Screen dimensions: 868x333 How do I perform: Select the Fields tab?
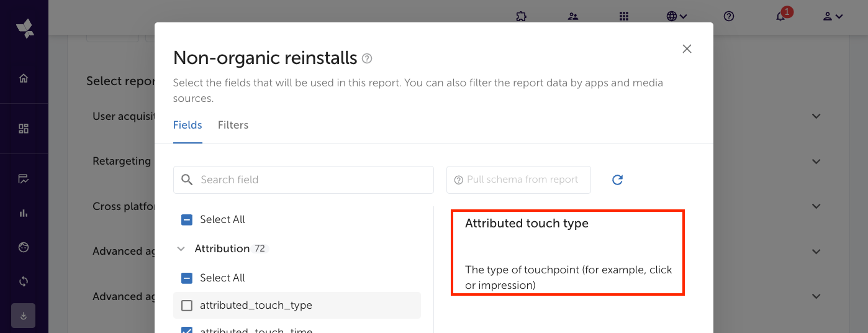click(x=188, y=125)
